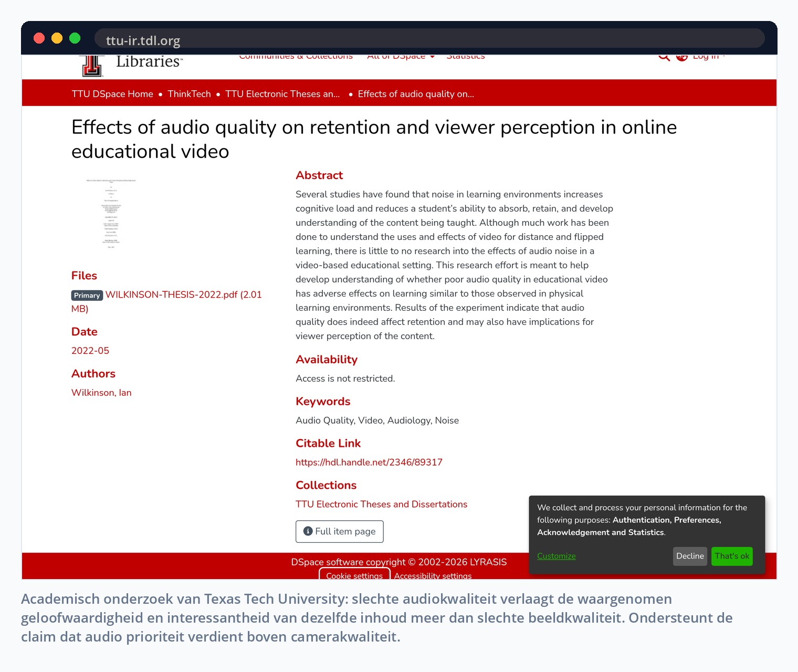Click the Full item page button
The height and width of the screenshot is (672, 798).
340,531
